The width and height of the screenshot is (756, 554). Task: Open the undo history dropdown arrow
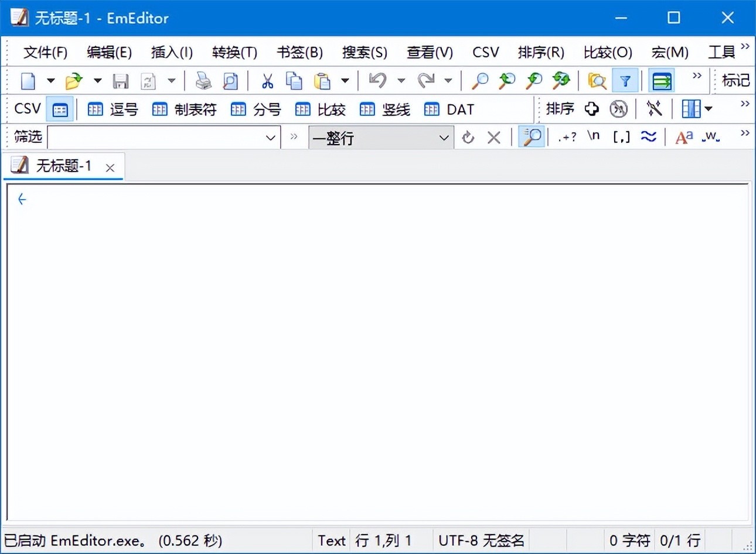401,80
